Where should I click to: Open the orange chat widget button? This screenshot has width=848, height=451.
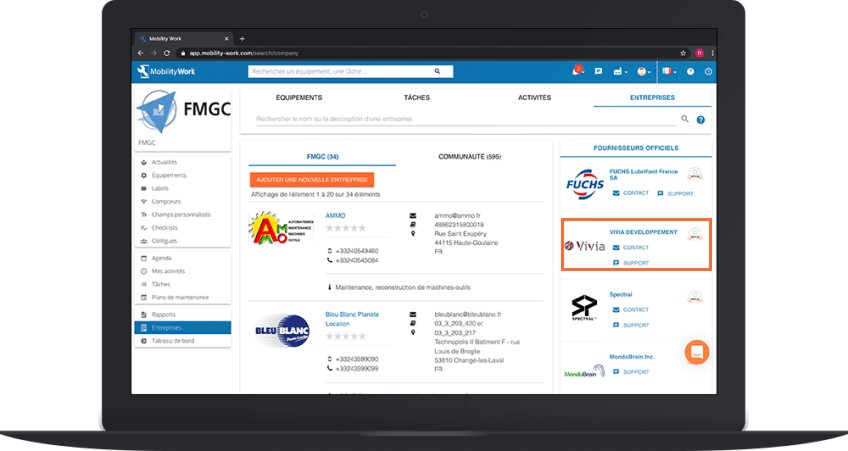tap(697, 352)
